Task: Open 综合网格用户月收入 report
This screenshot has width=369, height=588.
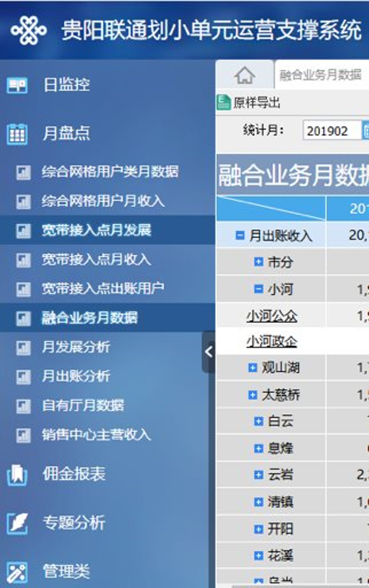Action: point(103,201)
